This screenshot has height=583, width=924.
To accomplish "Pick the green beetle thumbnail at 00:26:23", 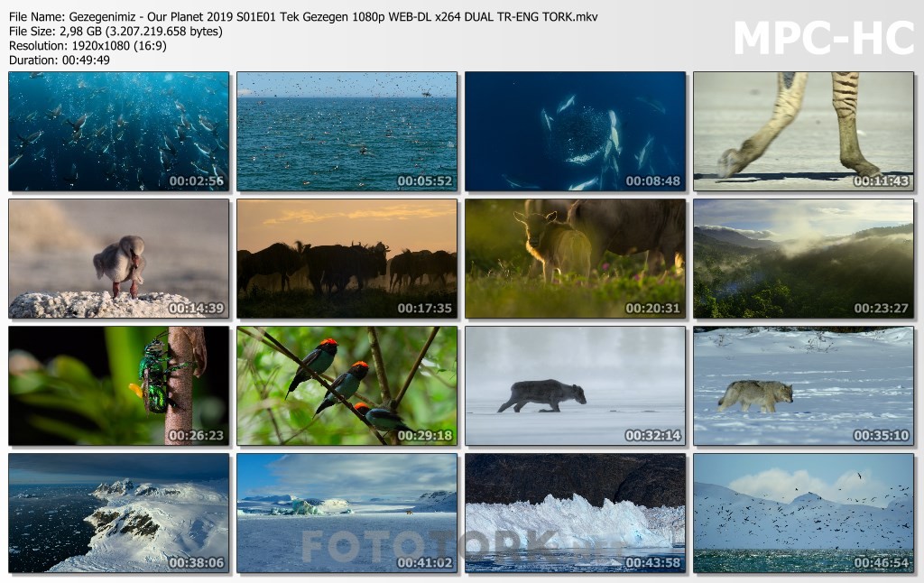I will click(x=118, y=385).
